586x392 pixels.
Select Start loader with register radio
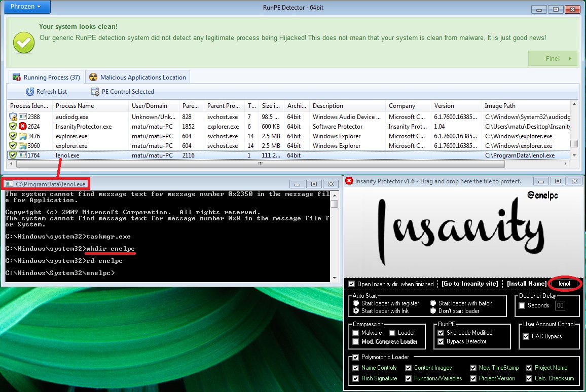[x=356, y=303]
